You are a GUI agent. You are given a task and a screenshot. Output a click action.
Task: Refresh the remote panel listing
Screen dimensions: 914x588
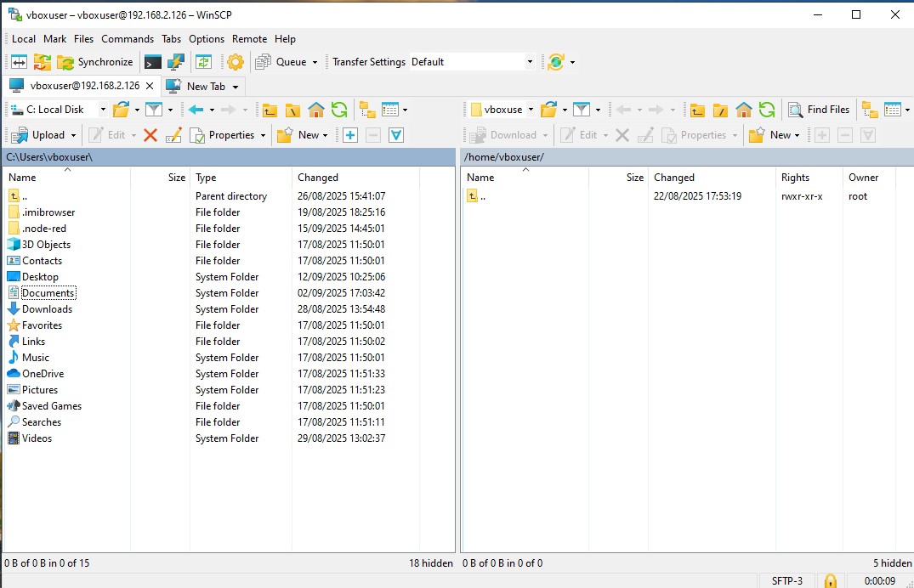(x=767, y=110)
